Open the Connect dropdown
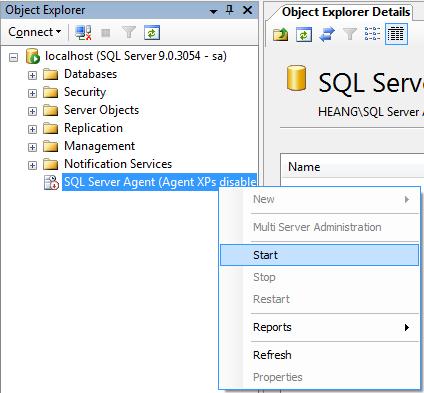The height and width of the screenshot is (393, 424). pyautogui.click(x=35, y=32)
